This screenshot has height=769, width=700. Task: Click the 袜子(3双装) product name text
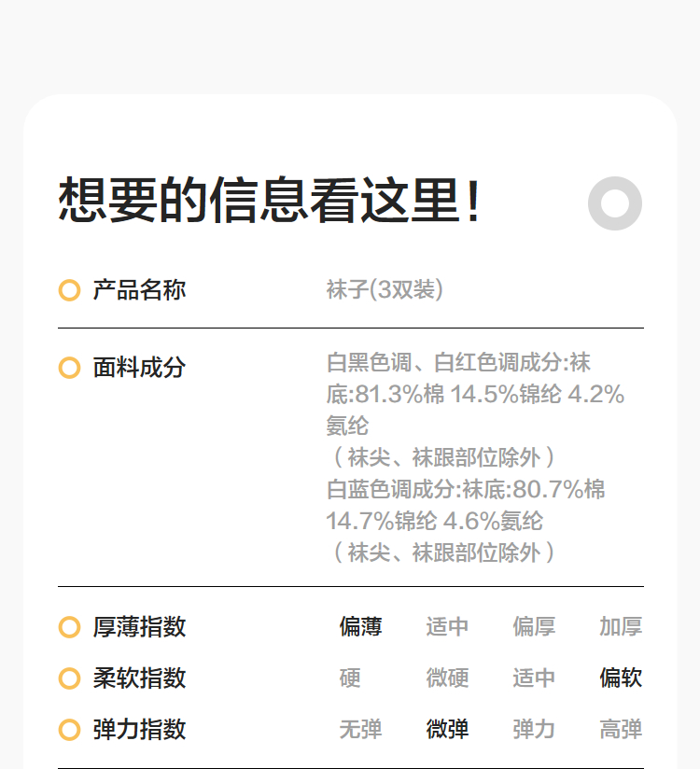[x=385, y=290]
